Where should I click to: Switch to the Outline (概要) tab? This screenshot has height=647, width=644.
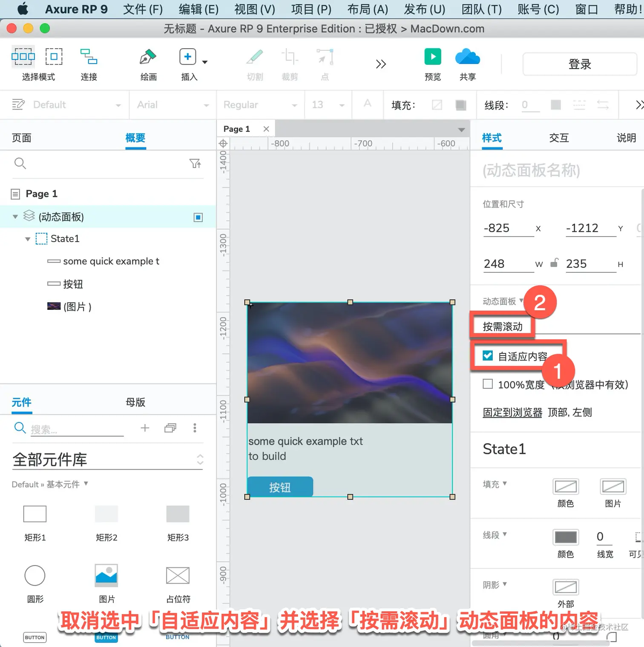coord(135,138)
